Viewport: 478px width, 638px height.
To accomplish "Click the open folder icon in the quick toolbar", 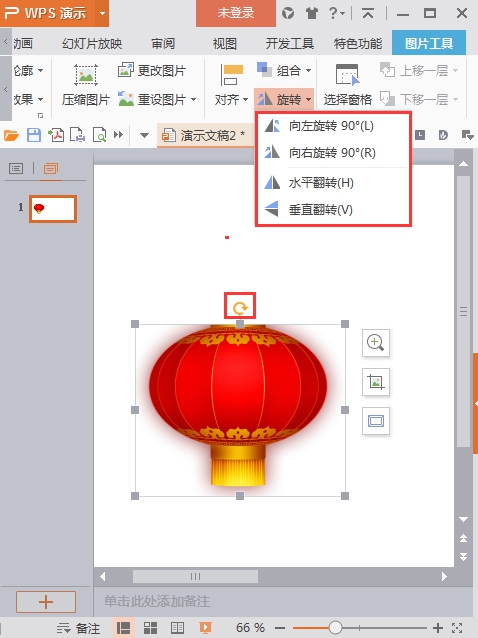I will (11, 135).
